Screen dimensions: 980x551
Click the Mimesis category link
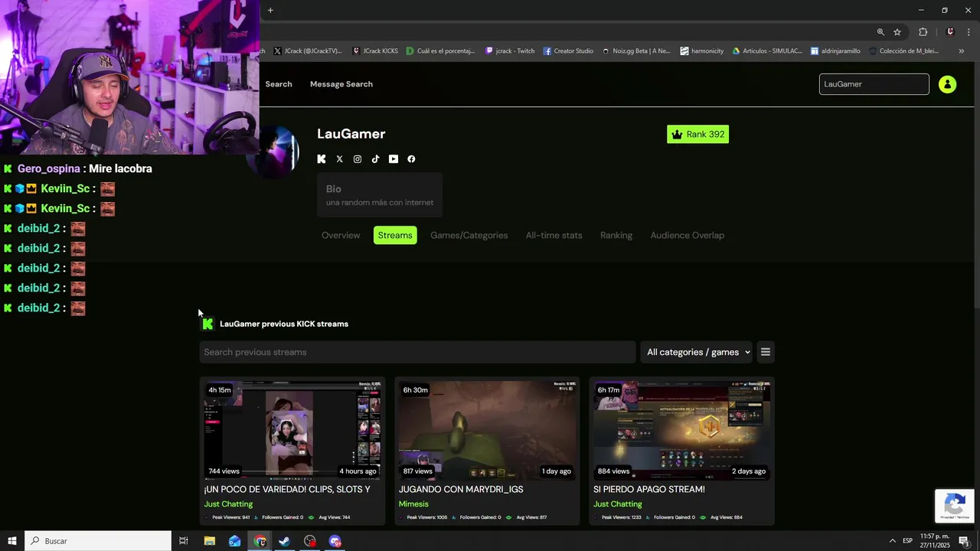[413, 504]
